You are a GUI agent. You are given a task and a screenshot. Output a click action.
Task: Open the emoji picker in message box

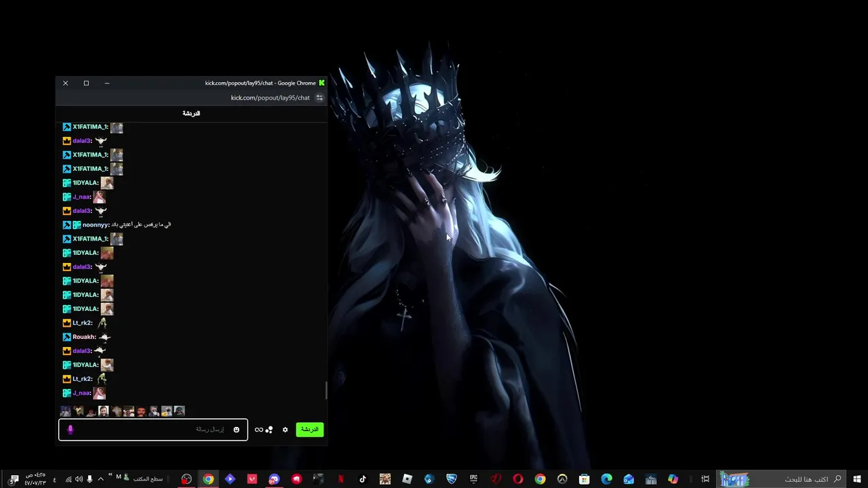236,430
